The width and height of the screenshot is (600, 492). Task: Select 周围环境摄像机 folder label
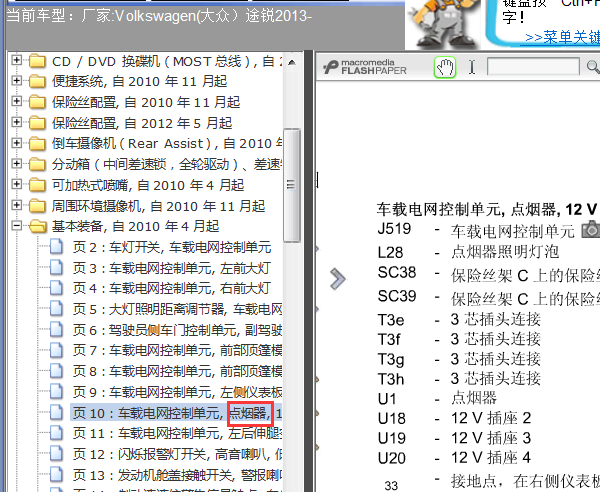coord(158,206)
